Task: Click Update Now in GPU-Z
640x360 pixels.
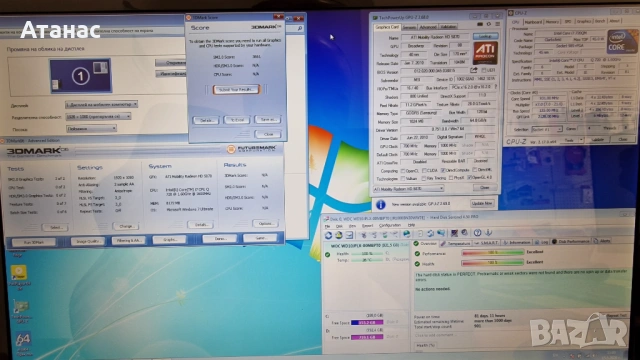Action: click(x=482, y=203)
